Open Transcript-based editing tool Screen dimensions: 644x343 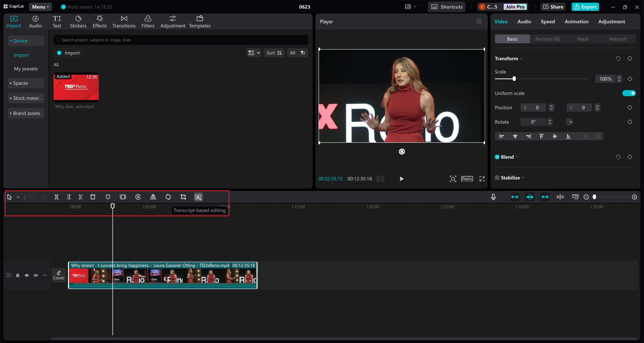click(x=198, y=197)
